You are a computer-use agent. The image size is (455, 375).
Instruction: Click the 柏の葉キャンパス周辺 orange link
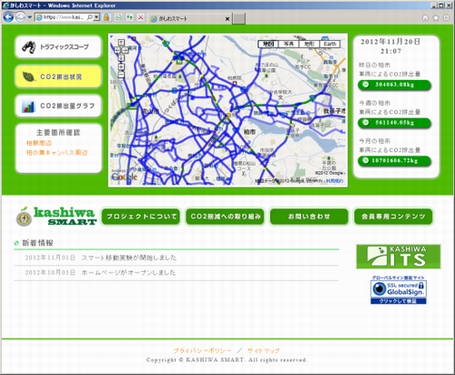57,153
